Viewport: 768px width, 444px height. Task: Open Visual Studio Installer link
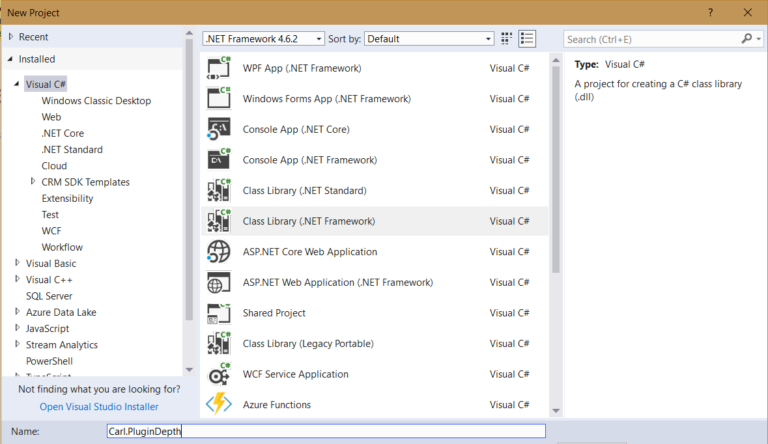tap(99, 406)
